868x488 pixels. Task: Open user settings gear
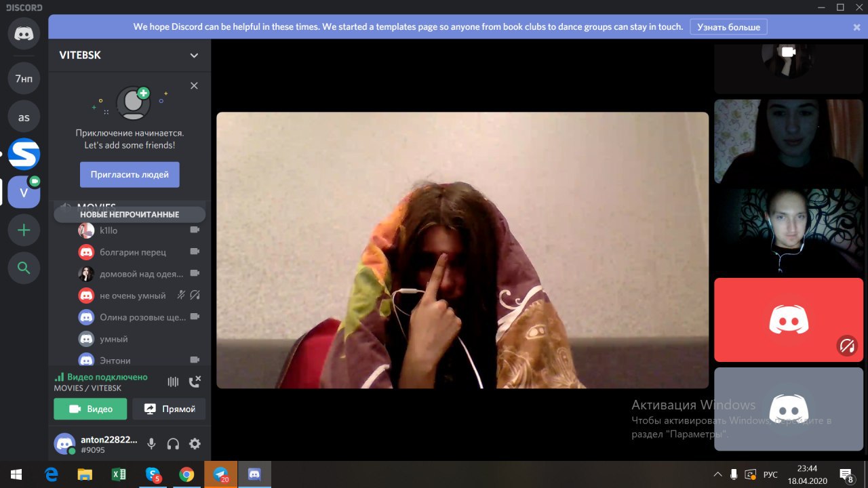[x=195, y=444]
